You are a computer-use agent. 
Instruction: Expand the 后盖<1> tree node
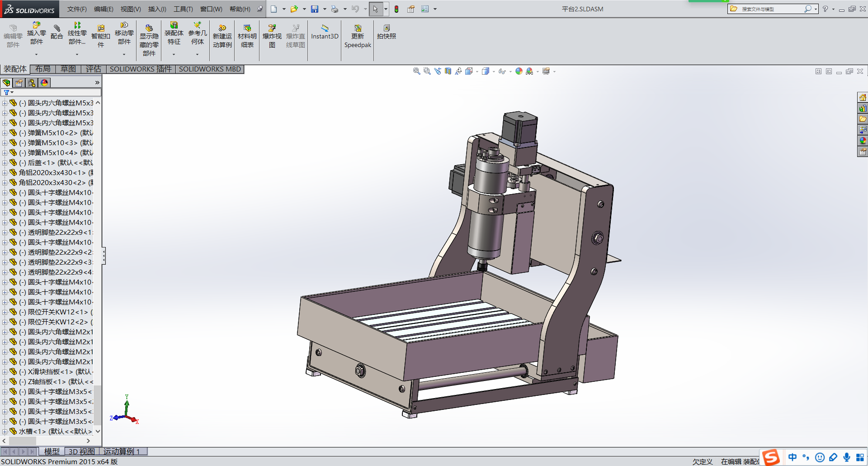(x=5, y=163)
